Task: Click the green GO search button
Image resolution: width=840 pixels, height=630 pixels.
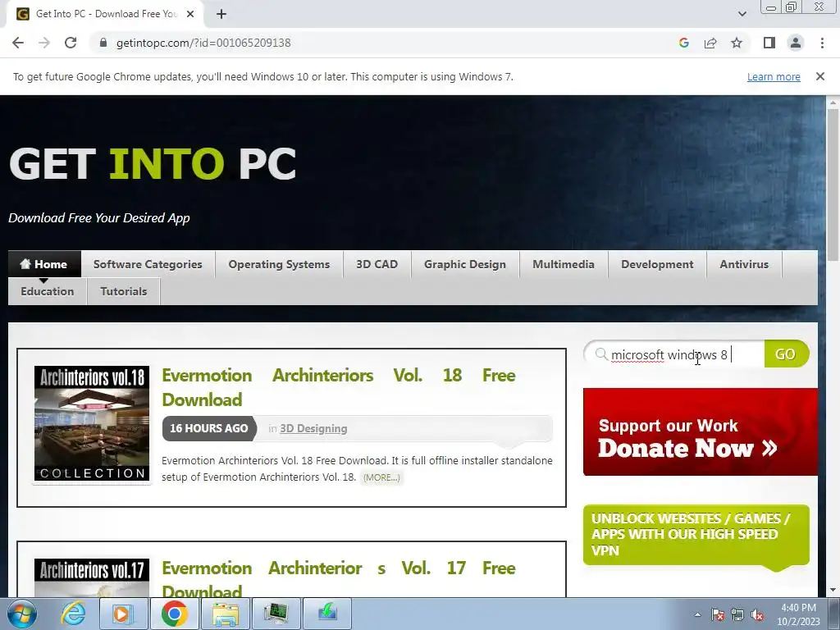Action: point(786,354)
